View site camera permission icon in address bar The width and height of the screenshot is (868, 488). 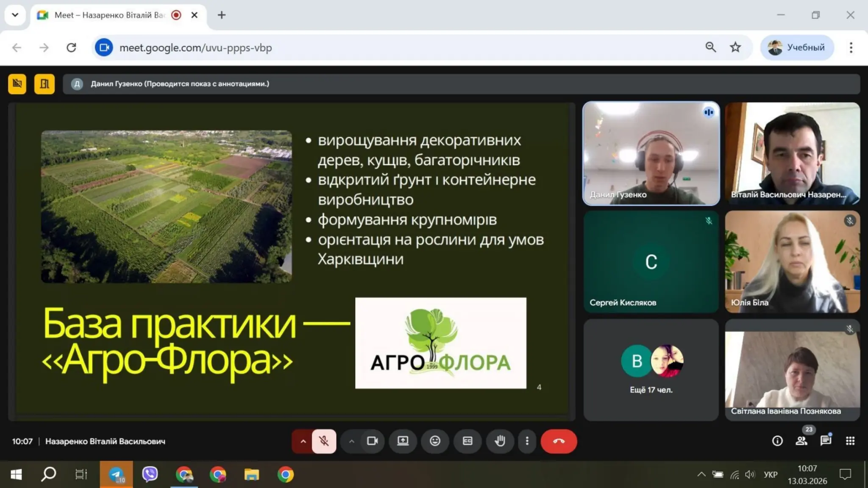(104, 47)
